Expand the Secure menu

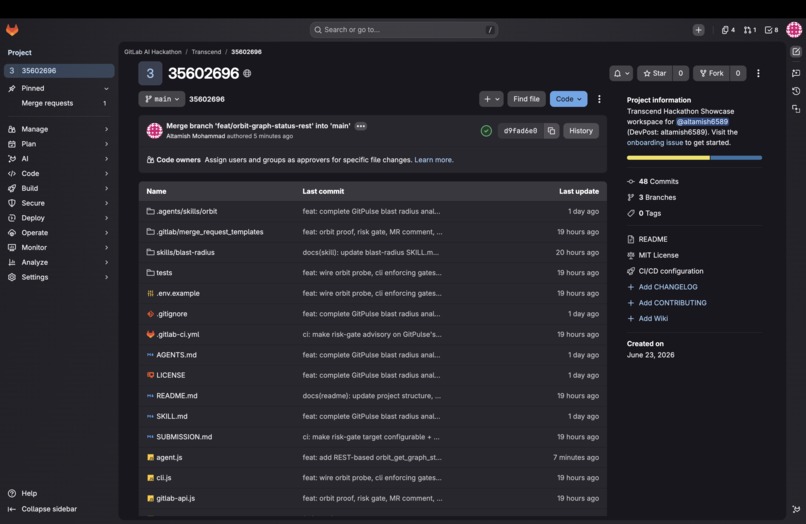(x=59, y=203)
